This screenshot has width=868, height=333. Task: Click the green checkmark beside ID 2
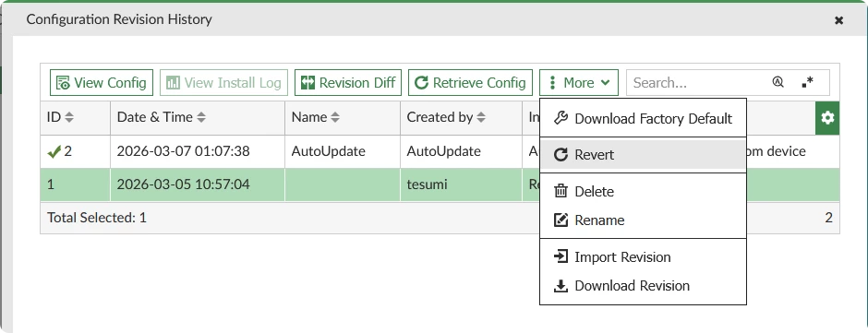(54, 151)
